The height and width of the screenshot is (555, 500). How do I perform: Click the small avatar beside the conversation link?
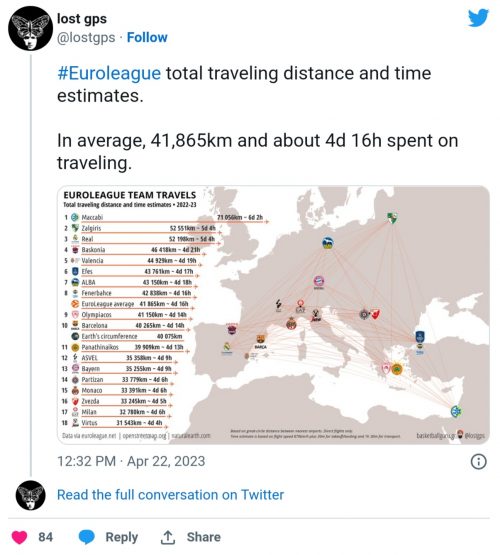(x=30, y=495)
